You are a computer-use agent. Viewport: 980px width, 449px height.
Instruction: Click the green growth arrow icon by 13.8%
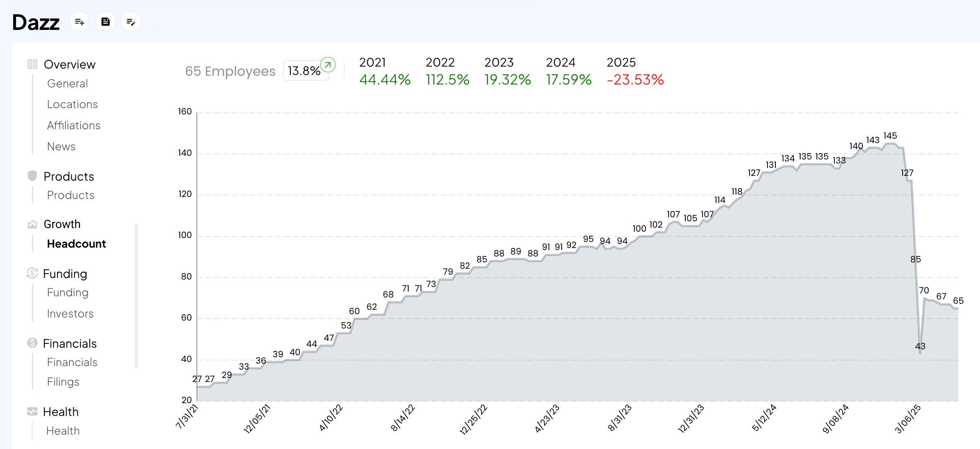tap(328, 65)
